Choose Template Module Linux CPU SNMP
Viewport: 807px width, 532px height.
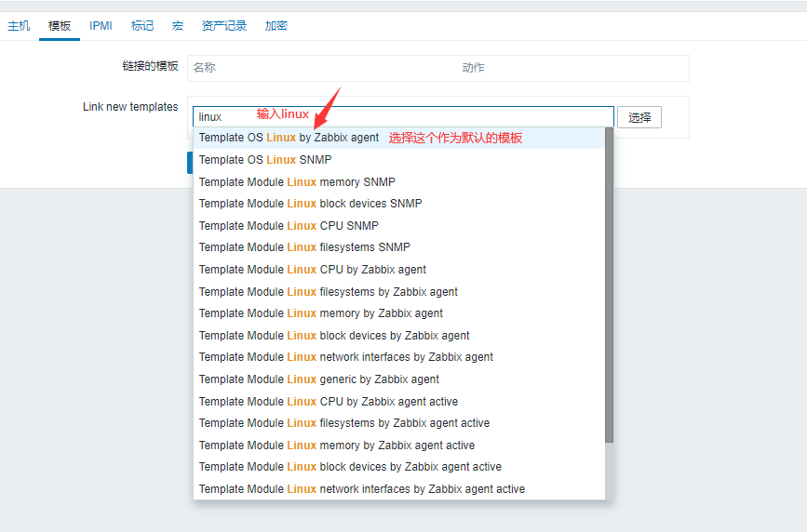tap(399, 226)
